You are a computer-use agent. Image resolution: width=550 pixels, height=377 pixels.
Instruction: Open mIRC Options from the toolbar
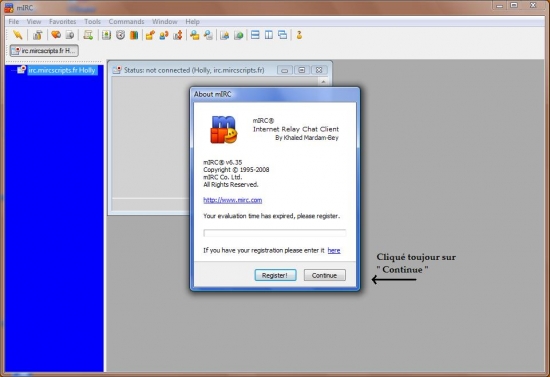click(x=38, y=35)
